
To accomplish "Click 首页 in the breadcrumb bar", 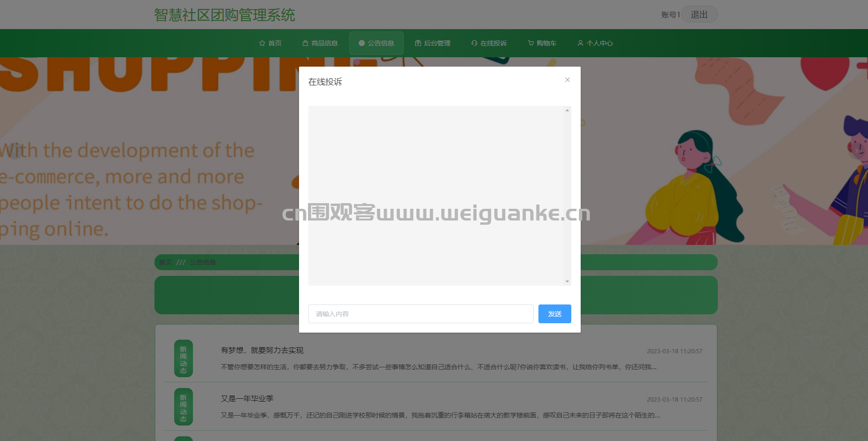I will point(165,262).
